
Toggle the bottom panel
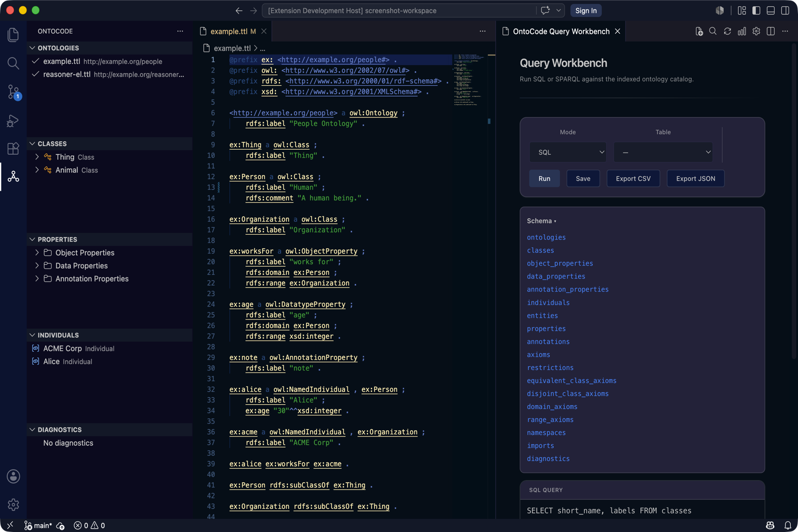coord(771,10)
